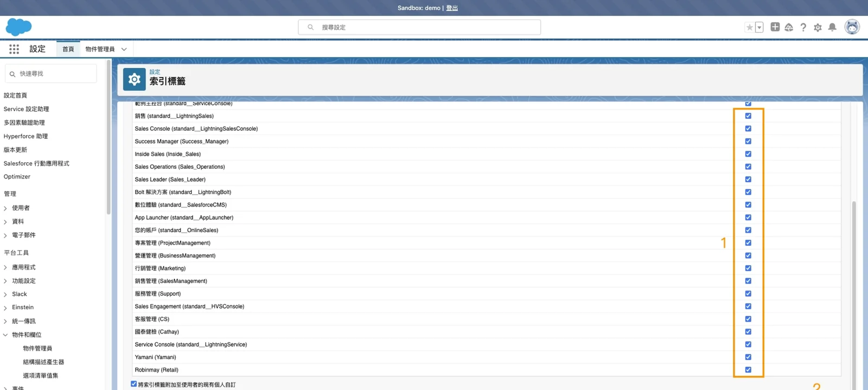This screenshot has height=390, width=868.
Task: Open the 物件管理員 tab
Action: point(100,49)
